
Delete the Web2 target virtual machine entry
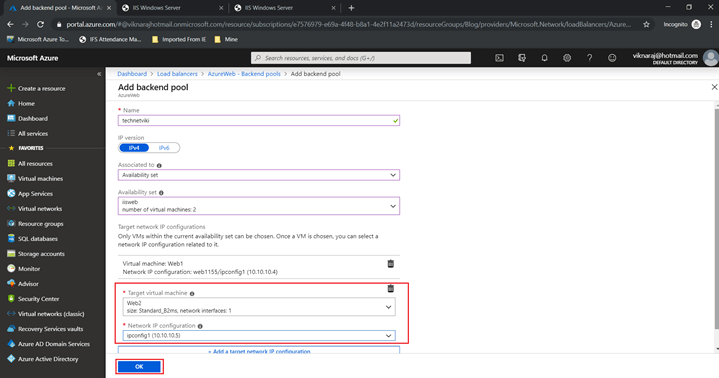[x=391, y=289]
